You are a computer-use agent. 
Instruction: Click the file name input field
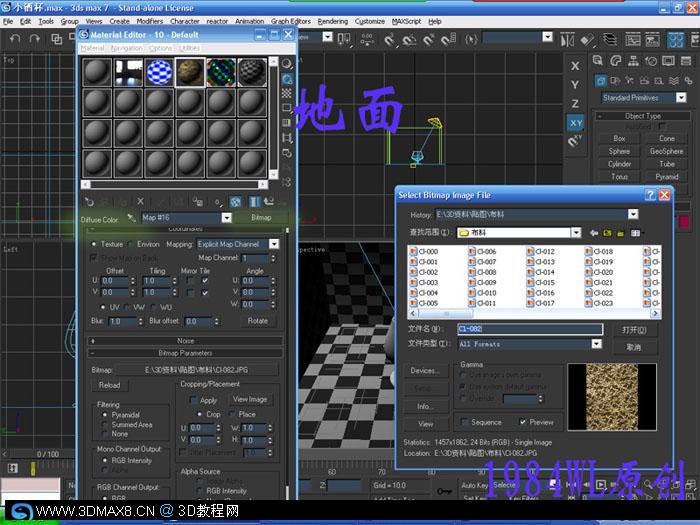click(530, 329)
